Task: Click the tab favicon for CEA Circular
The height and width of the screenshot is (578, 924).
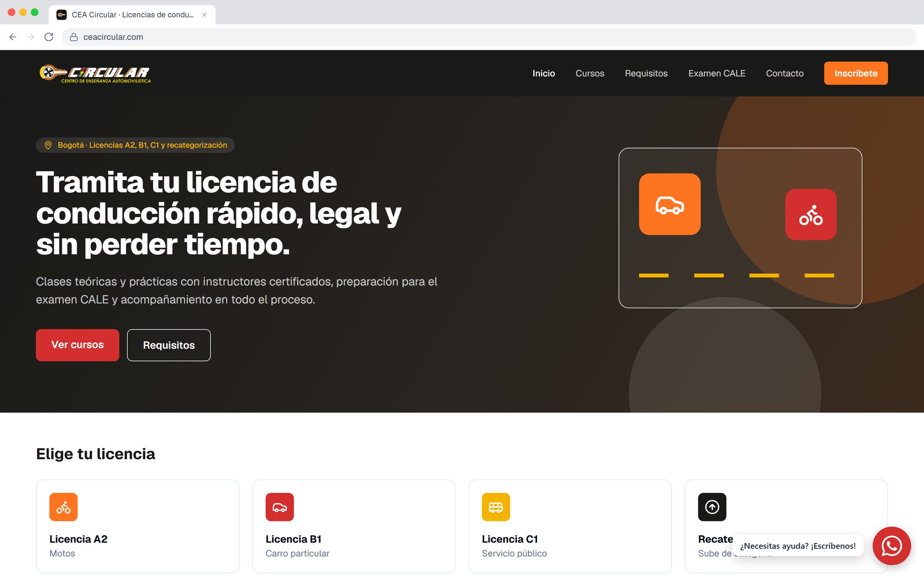Action: tap(61, 15)
